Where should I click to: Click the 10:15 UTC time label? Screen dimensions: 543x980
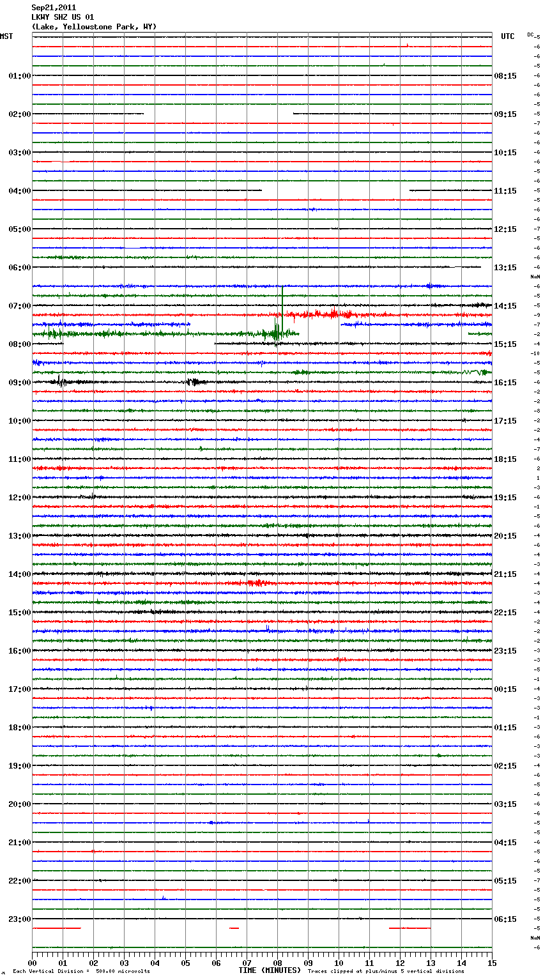click(505, 153)
